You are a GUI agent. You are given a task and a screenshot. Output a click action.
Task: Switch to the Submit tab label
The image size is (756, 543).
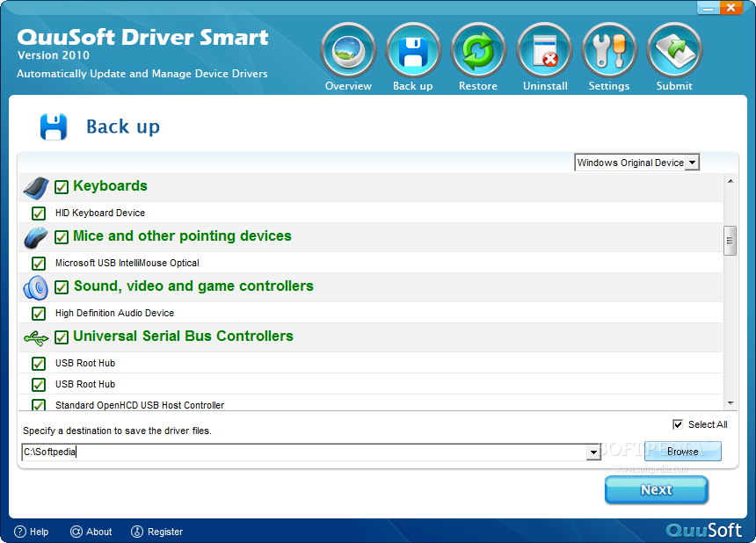click(674, 86)
